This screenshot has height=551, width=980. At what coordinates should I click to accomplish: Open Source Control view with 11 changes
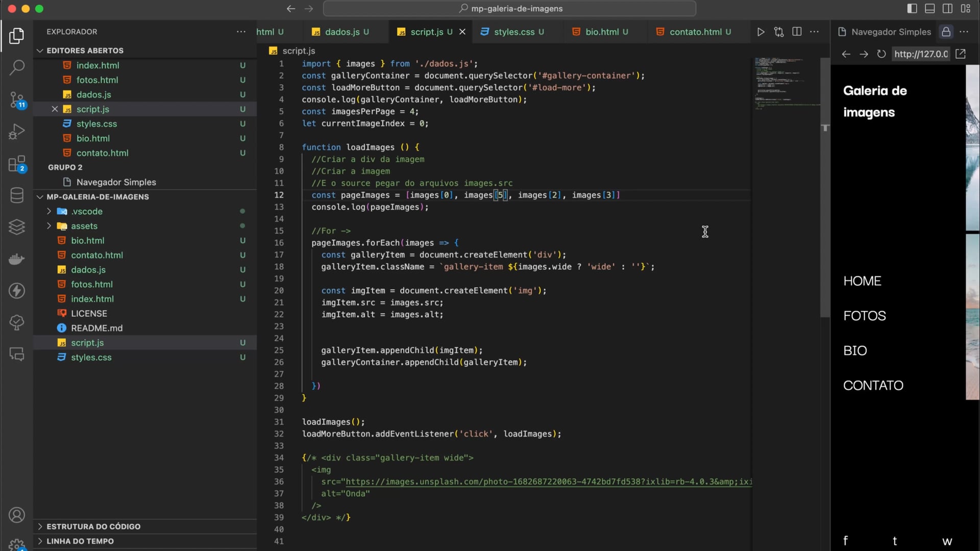[17, 99]
